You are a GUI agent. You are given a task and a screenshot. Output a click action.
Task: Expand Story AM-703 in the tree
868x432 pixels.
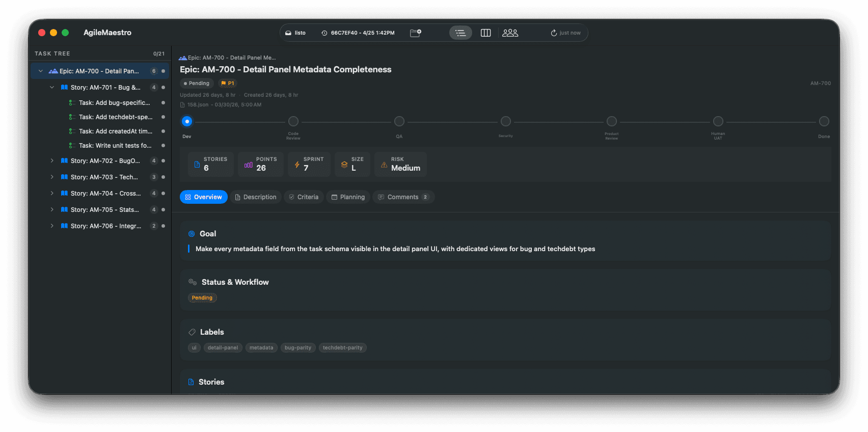52,177
